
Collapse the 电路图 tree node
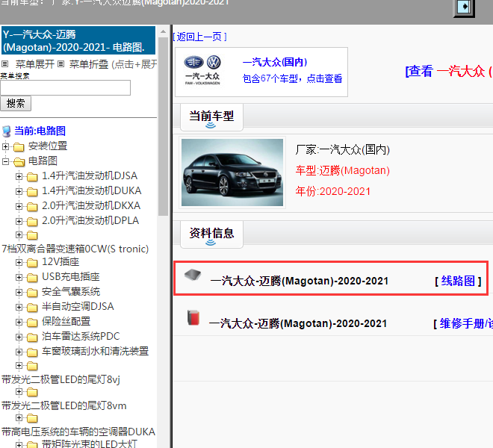tap(5, 161)
